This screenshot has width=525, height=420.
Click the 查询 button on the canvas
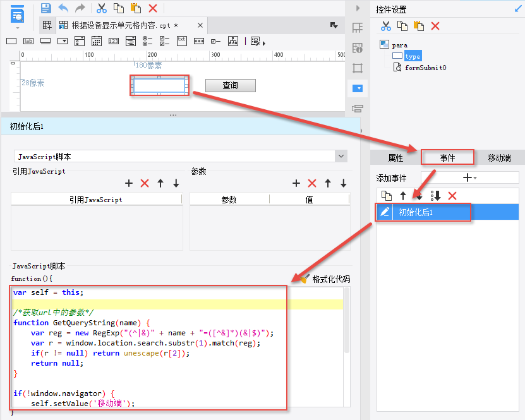[x=231, y=85]
